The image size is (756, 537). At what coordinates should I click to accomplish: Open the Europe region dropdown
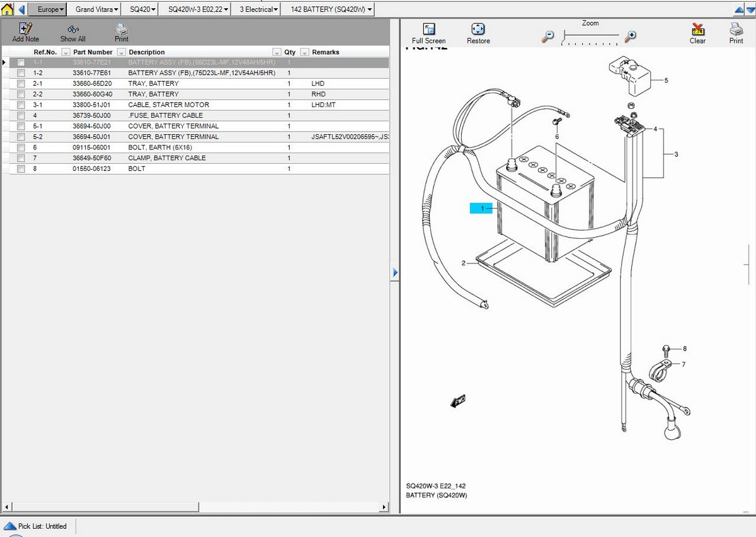tap(48, 9)
